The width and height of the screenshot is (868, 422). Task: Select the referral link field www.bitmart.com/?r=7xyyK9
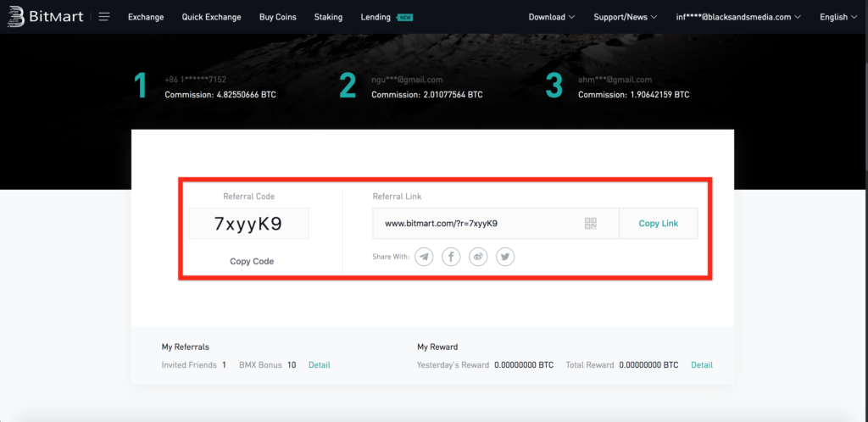pyautogui.click(x=495, y=224)
